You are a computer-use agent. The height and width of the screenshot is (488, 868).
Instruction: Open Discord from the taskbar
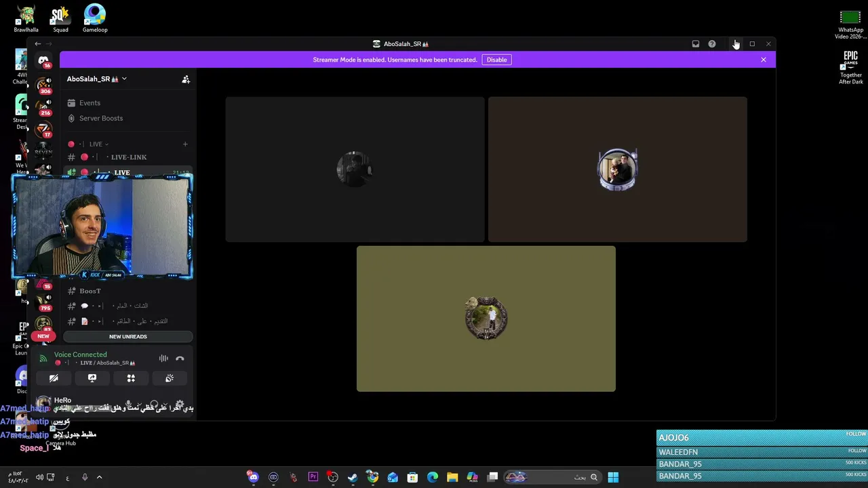tap(254, 477)
